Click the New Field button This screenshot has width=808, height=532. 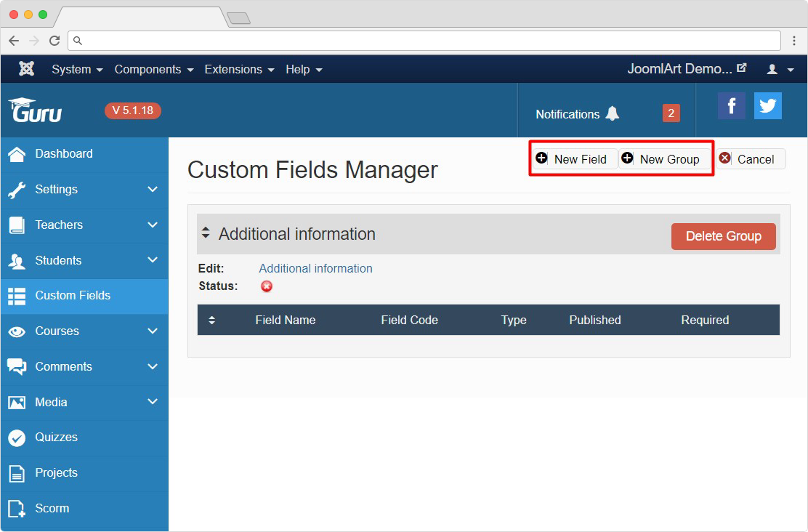[x=574, y=159]
